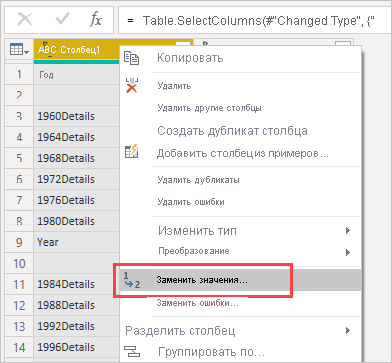
Task: Choose Копировать from the context menu
Action: tap(190, 58)
